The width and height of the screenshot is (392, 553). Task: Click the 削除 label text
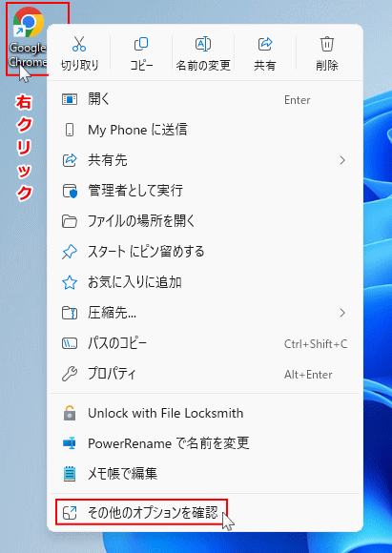pos(327,66)
